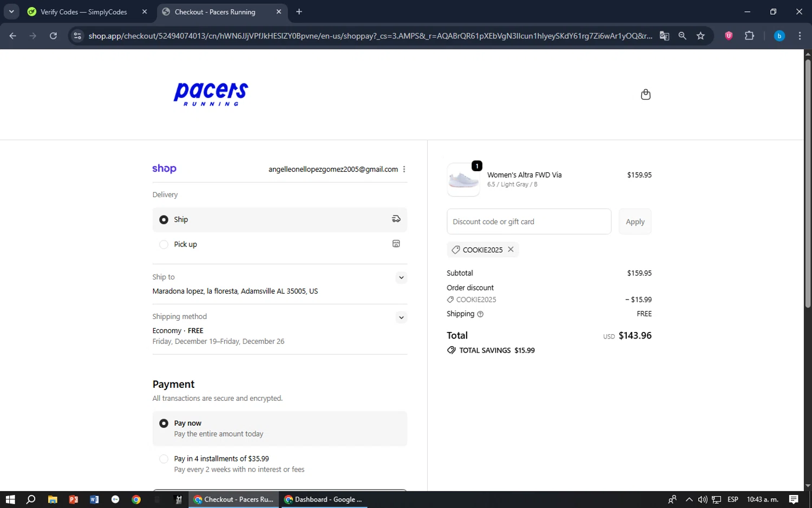
Task: Click the $143.96 total amount
Action: pyautogui.click(x=635, y=336)
